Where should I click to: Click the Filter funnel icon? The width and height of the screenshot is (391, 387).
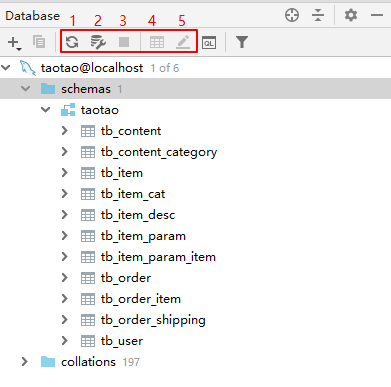242,42
